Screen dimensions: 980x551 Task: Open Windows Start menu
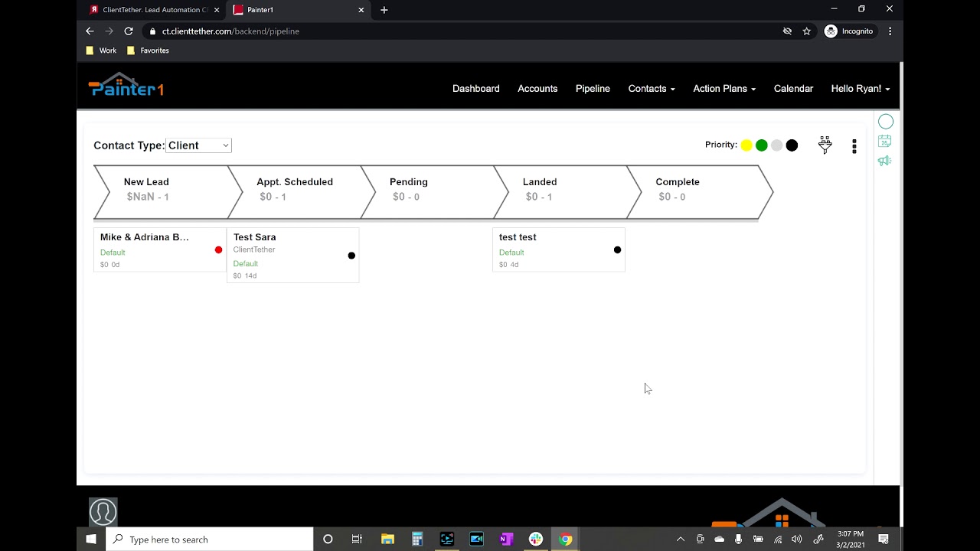pos(91,540)
